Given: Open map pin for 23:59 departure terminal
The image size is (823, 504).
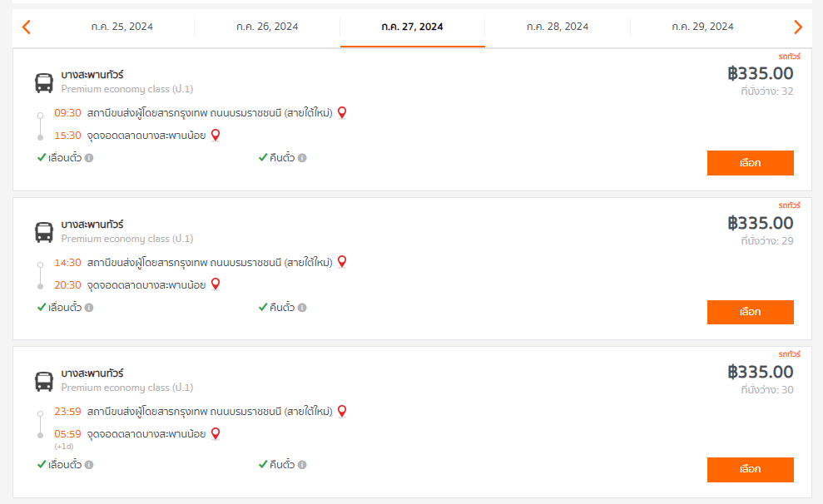Looking at the screenshot, I should (x=342, y=411).
